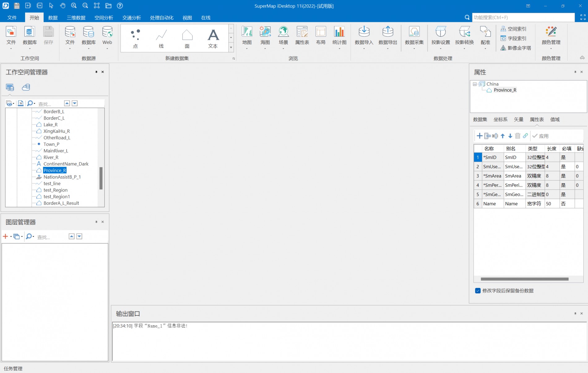This screenshot has height=373, width=588.
Task: Move field up with up arrow
Action: [x=503, y=136]
